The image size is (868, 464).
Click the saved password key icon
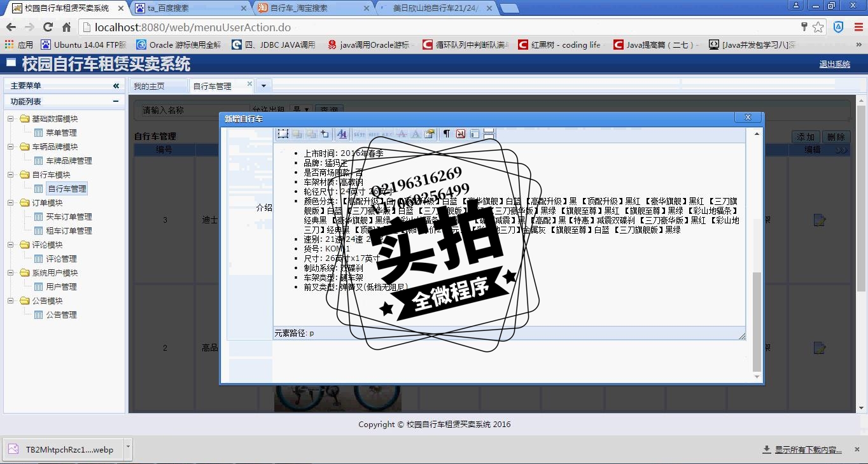coord(804,27)
